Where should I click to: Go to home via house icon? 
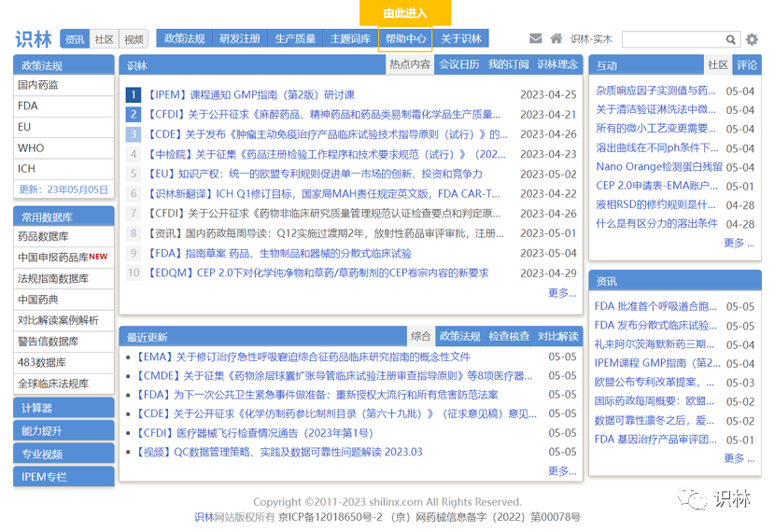pos(557,38)
